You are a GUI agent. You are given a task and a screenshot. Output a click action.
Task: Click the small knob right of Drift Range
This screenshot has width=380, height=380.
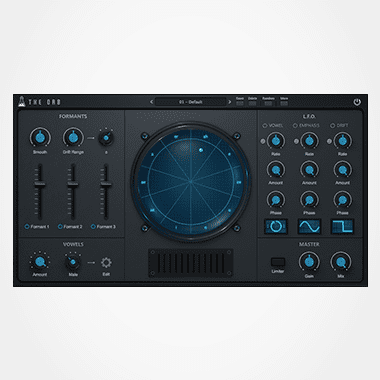point(106,137)
